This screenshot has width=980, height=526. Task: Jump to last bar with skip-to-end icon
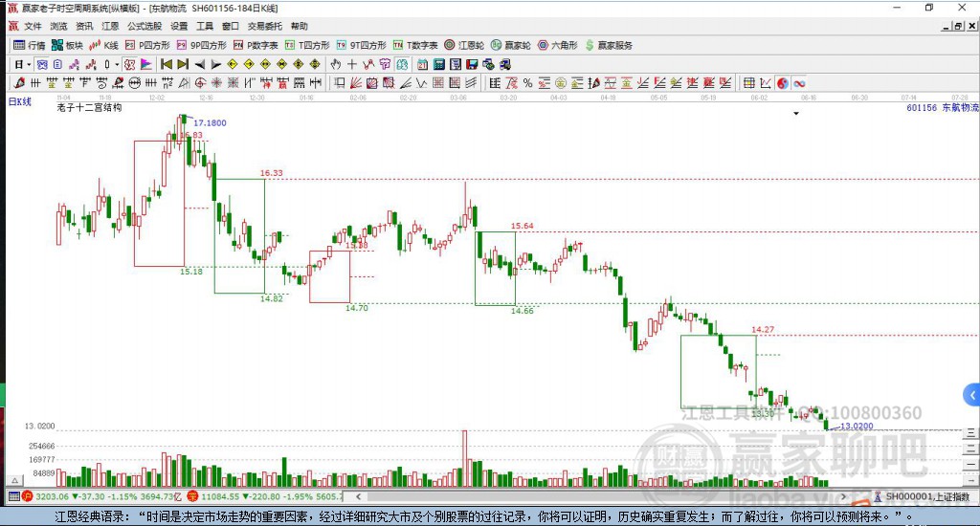point(183,64)
